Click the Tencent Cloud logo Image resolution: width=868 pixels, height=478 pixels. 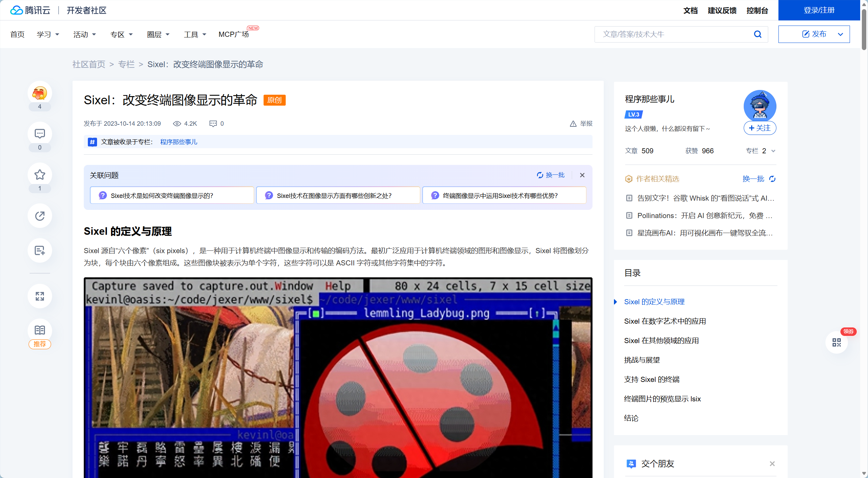(x=30, y=10)
